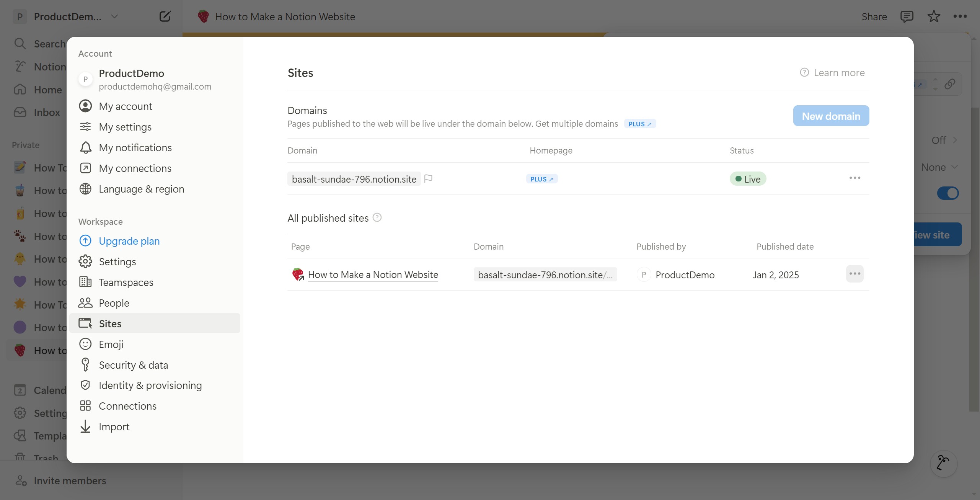
Task: Click basalt-sundae-796.notion.site domain chip
Action: [x=354, y=179]
